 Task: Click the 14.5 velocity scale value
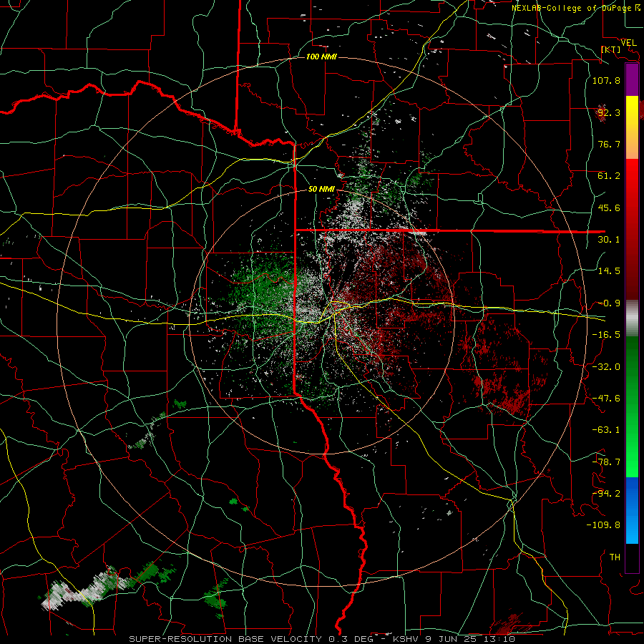[609, 271]
